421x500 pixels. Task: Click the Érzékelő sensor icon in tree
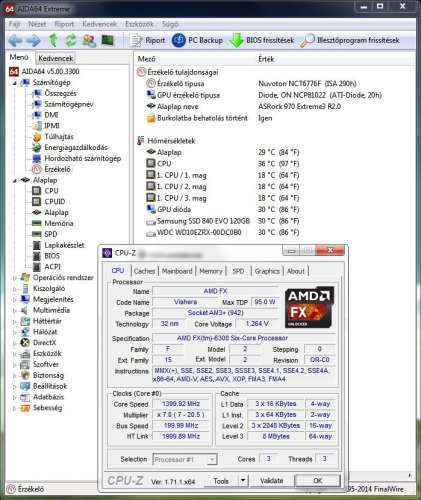click(37, 169)
